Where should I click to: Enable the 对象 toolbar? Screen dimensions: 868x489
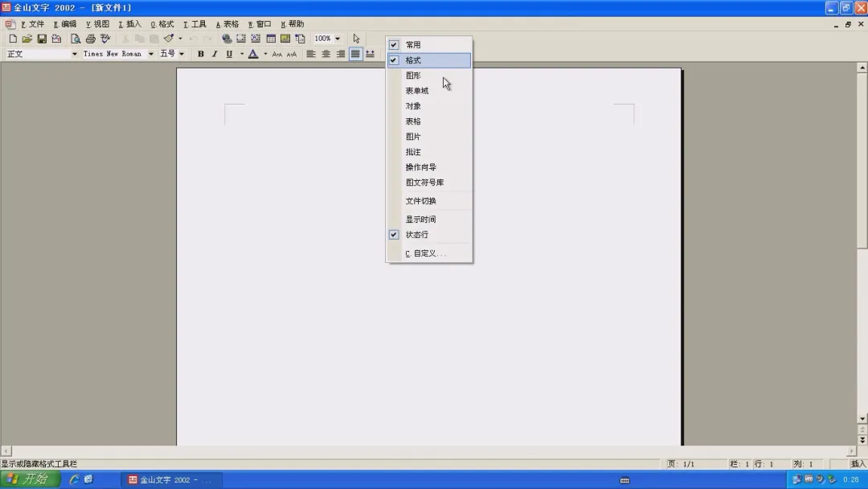[x=429, y=106]
